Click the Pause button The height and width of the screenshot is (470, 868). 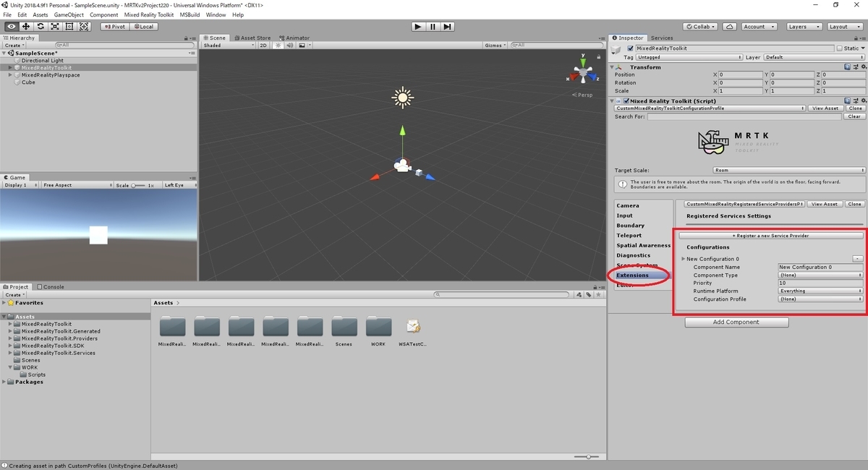[433, 27]
